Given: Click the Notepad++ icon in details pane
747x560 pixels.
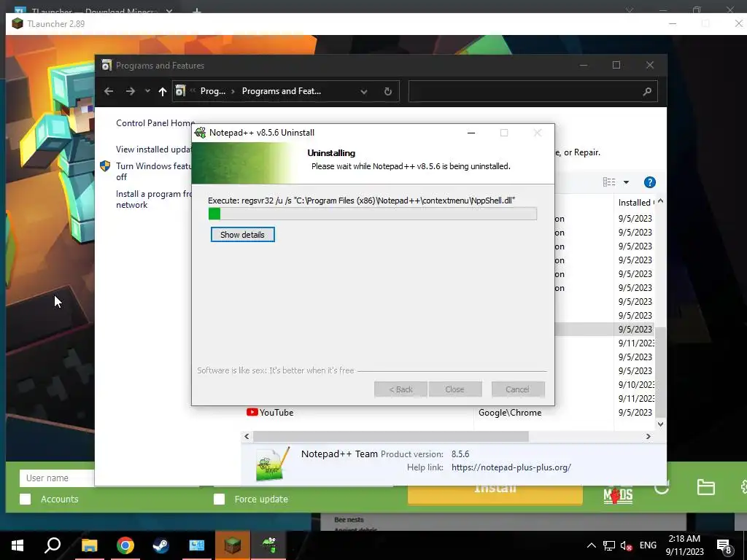Looking at the screenshot, I should [x=272, y=464].
